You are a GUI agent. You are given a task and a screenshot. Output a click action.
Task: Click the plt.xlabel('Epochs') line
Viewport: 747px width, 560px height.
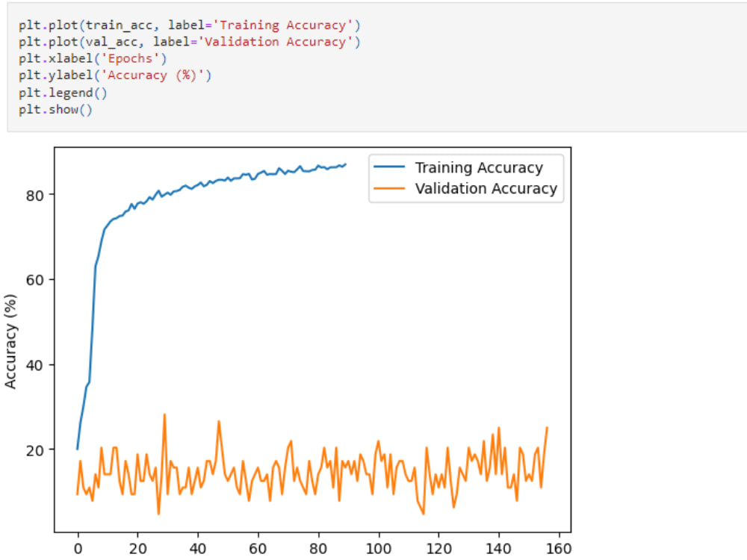[93, 58]
